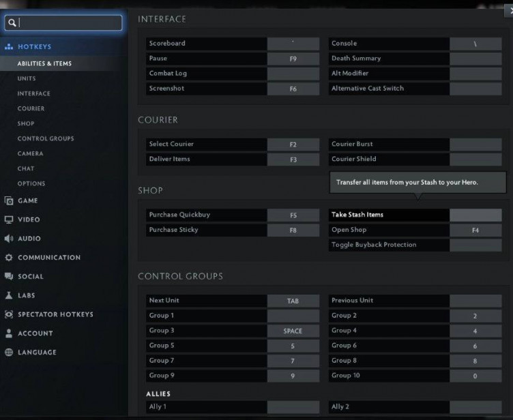Click the empty Take Stash Items key slot
Screen dimensions: 513x420
coord(475,215)
